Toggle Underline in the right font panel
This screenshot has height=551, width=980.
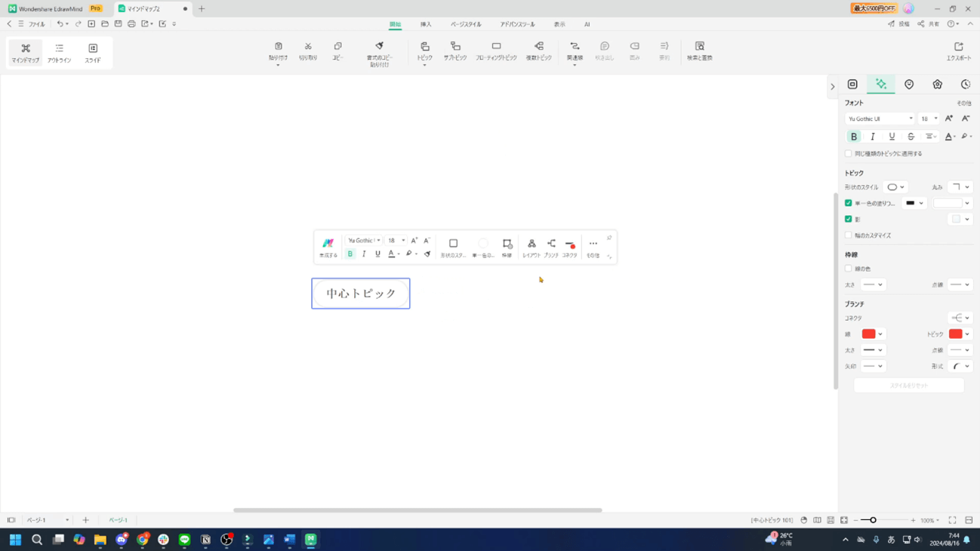pyautogui.click(x=892, y=137)
